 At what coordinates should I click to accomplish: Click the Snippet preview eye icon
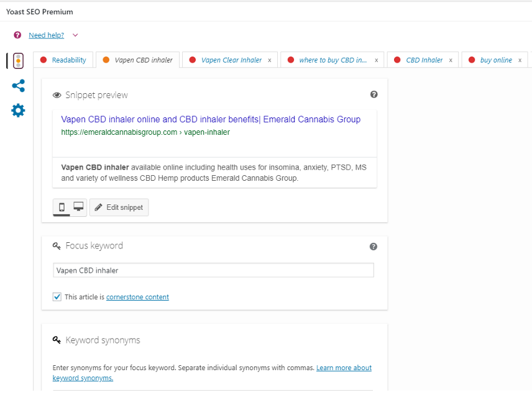tap(57, 95)
